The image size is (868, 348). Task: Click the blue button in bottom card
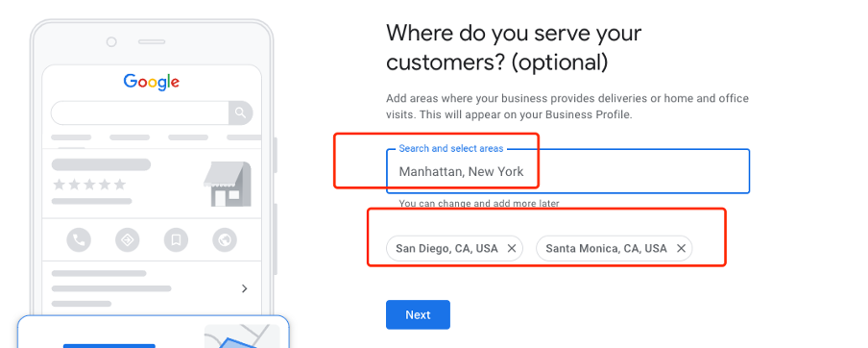[x=109, y=346]
